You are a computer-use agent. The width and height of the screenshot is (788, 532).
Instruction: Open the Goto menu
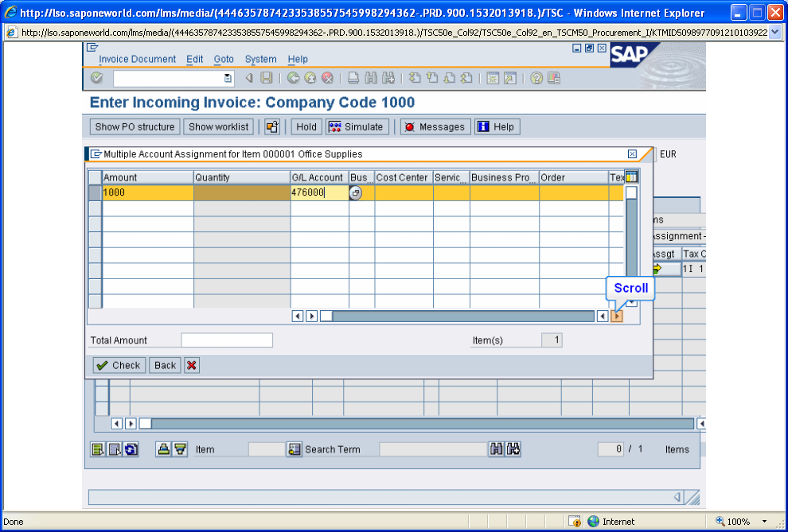pos(224,59)
